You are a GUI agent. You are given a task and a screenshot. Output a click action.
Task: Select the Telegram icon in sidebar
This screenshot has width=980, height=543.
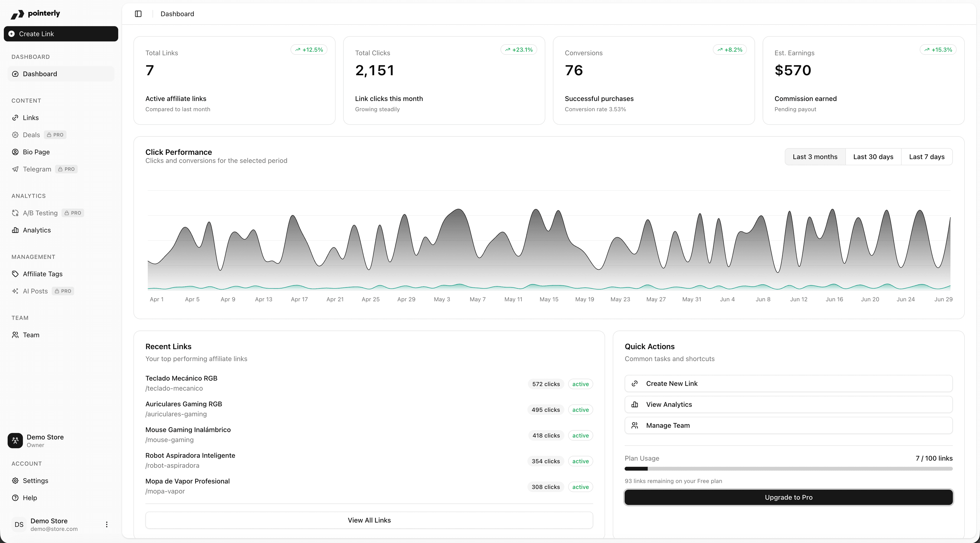tap(15, 169)
